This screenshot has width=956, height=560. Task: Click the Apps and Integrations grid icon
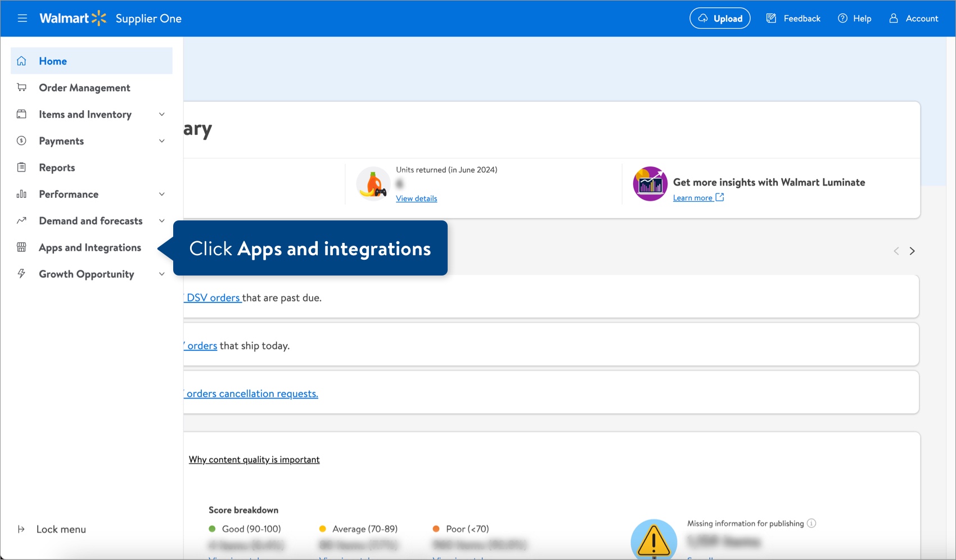22,247
